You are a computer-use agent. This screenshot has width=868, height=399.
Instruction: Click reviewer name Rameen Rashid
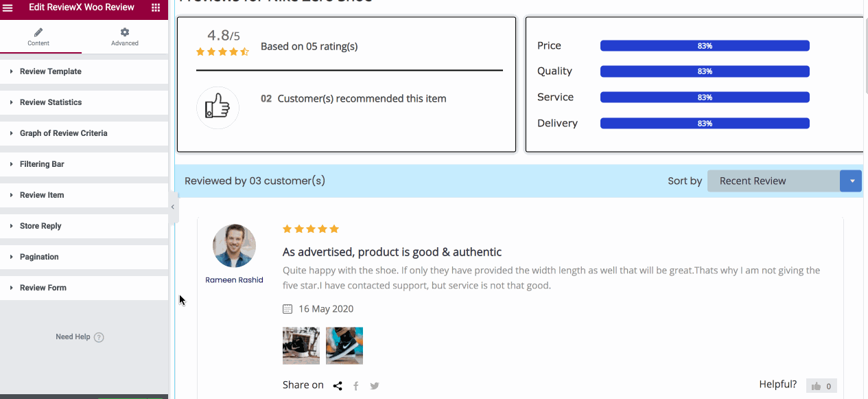coord(234,280)
